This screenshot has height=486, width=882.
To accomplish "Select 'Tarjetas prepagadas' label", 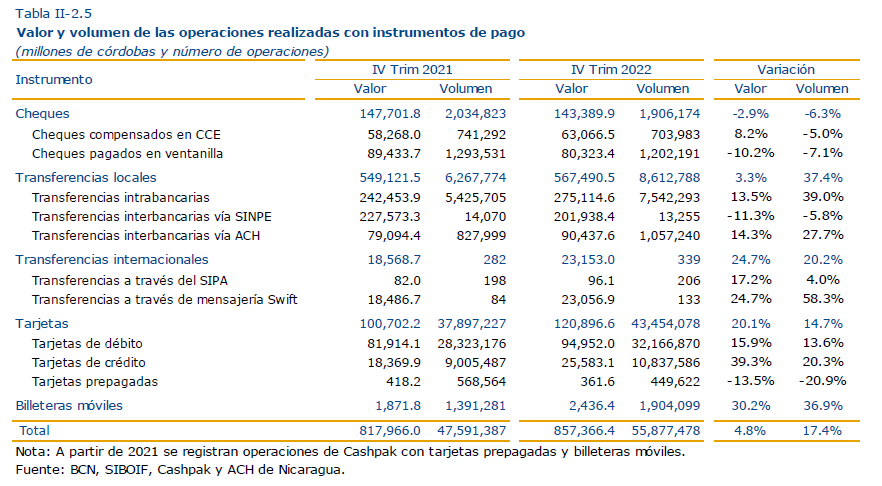I will click(94, 382).
